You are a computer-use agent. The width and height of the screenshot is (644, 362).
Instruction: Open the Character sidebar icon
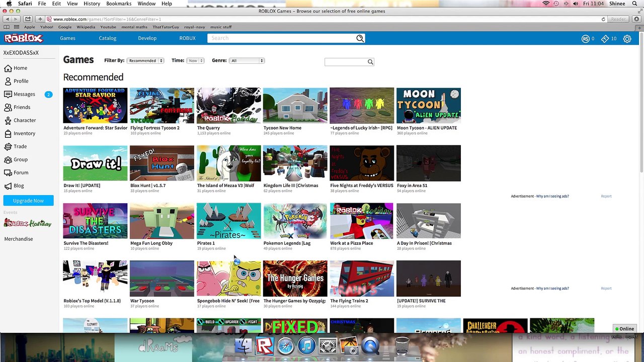(x=8, y=120)
